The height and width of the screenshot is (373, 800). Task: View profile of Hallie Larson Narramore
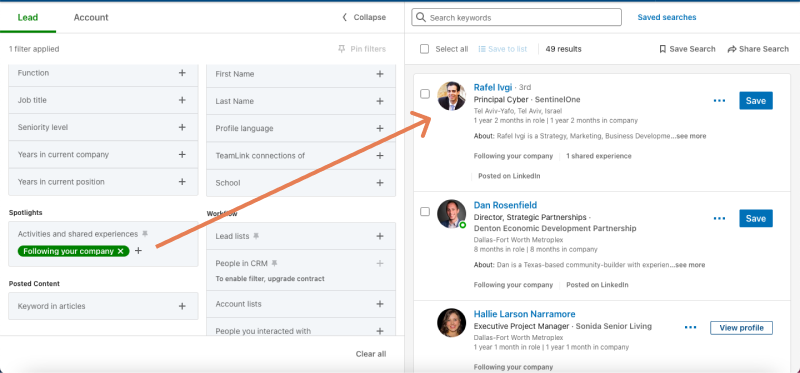tap(741, 328)
